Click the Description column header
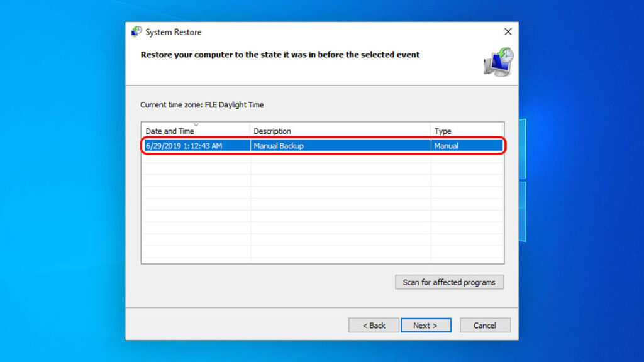Image resolution: width=644 pixels, height=362 pixels. [272, 131]
